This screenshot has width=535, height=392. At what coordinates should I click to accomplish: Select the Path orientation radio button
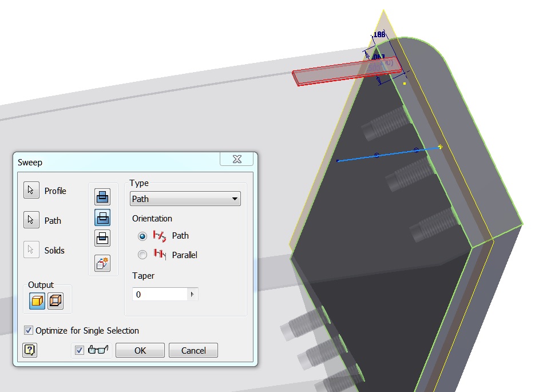[x=142, y=236]
